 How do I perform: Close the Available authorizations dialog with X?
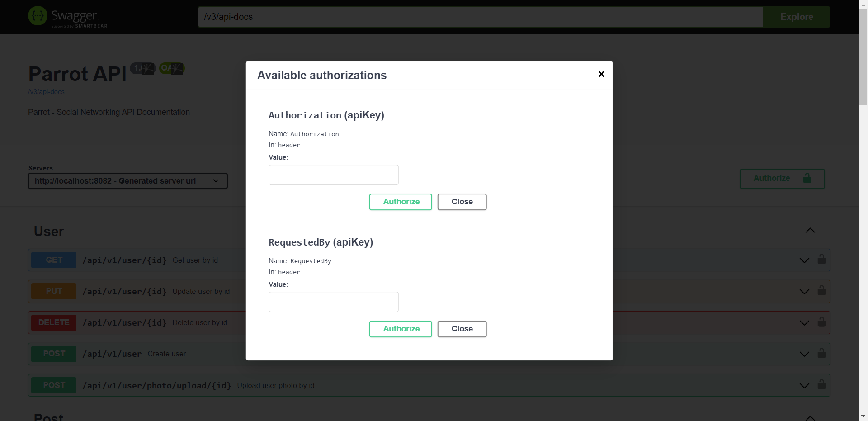tap(601, 74)
